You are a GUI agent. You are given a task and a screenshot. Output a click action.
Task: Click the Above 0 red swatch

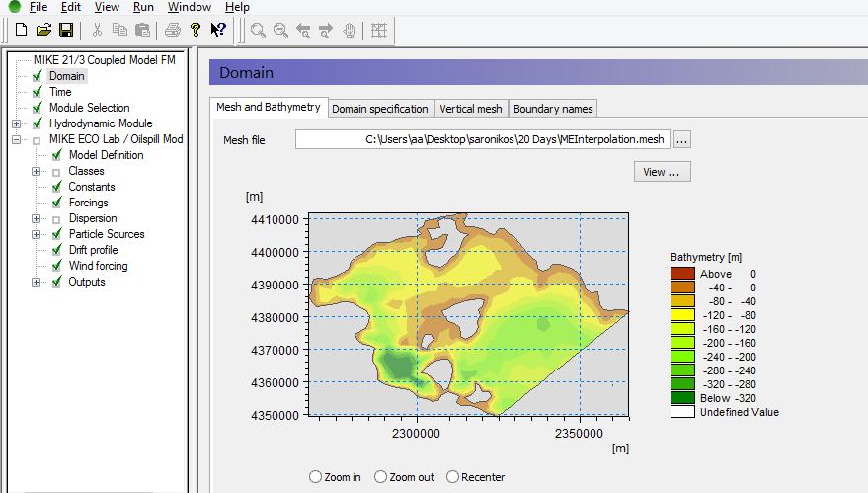pyautogui.click(x=682, y=274)
